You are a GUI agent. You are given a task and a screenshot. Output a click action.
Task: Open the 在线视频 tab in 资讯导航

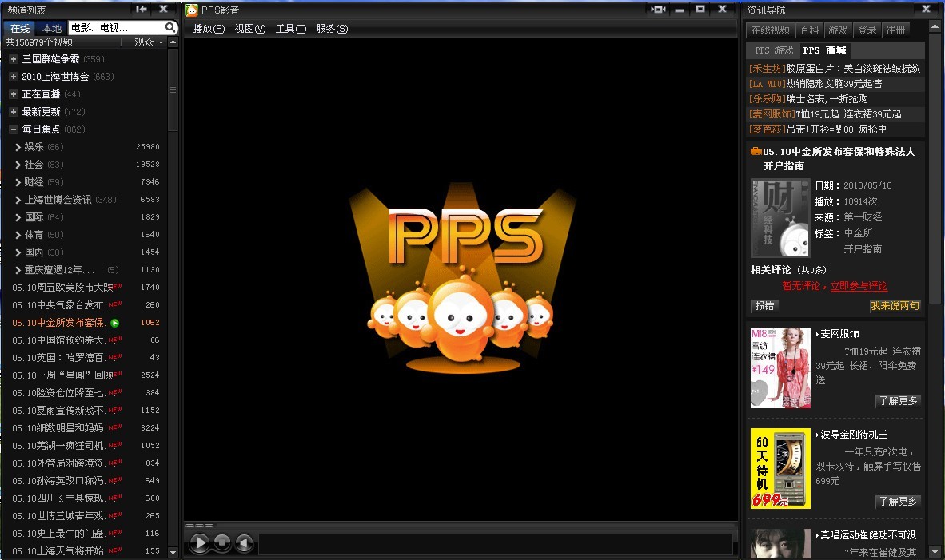(770, 30)
